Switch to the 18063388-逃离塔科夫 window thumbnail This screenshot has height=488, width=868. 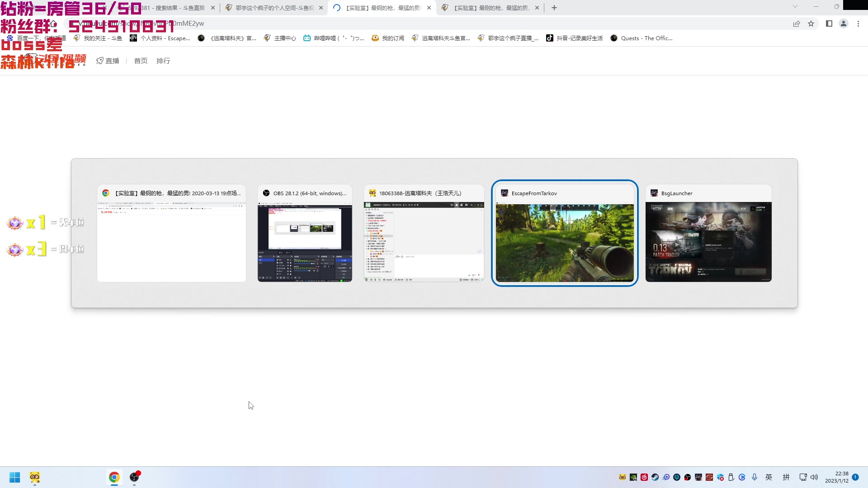point(424,233)
